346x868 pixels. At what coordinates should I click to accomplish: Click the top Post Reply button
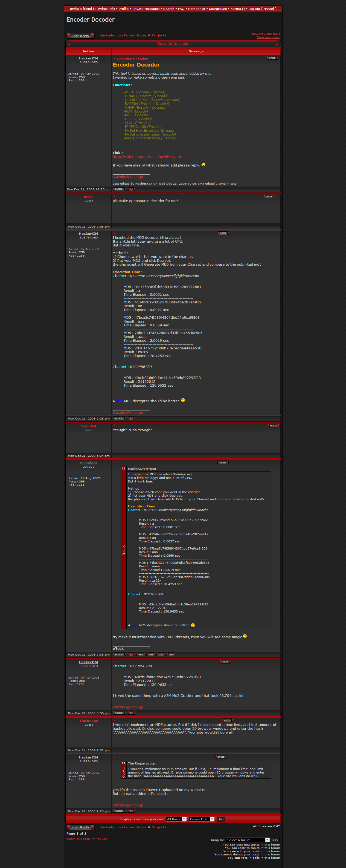tap(80, 36)
